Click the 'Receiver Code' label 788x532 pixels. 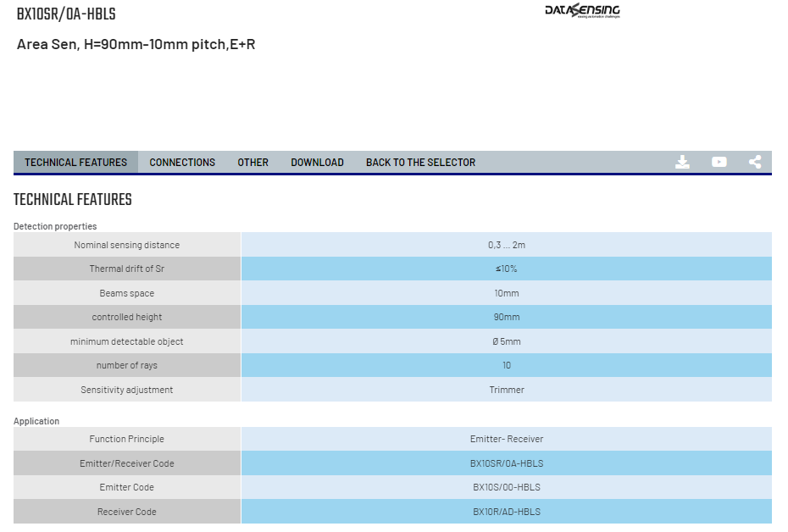[127, 512]
